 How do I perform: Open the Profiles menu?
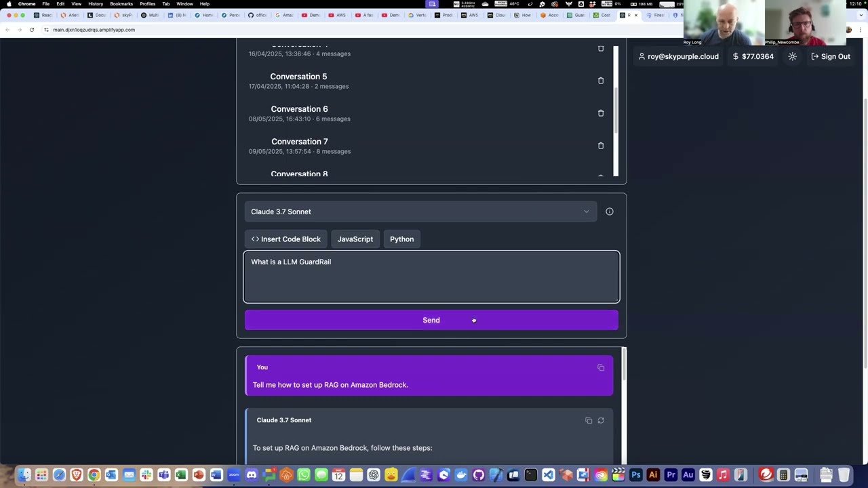(147, 4)
